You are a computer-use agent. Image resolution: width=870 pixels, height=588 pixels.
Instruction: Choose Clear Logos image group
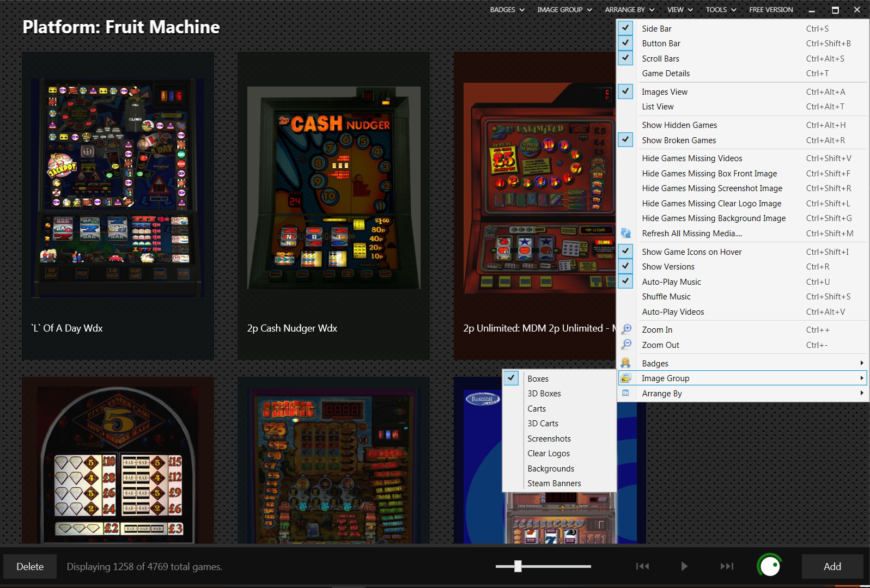coord(559,453)
